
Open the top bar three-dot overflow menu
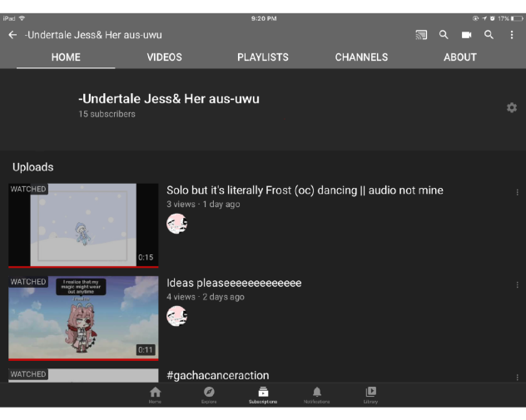click(x=512, y=35)
